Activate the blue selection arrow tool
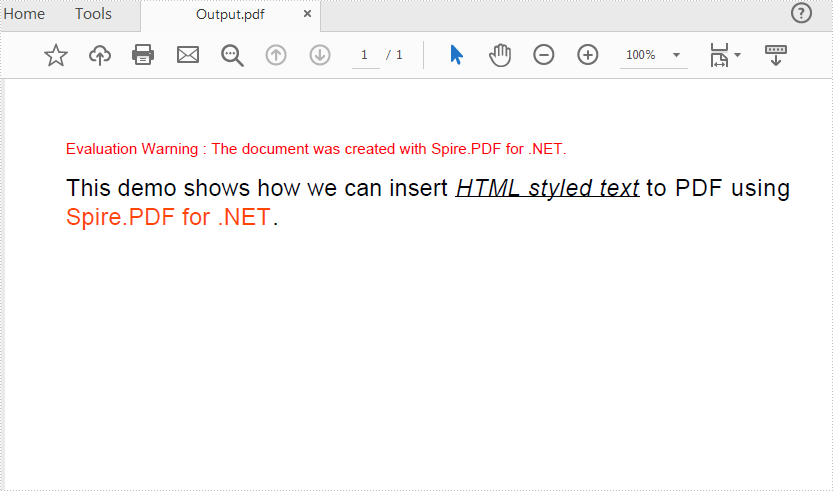The image size is (833, 491). (x=456, y=55)
